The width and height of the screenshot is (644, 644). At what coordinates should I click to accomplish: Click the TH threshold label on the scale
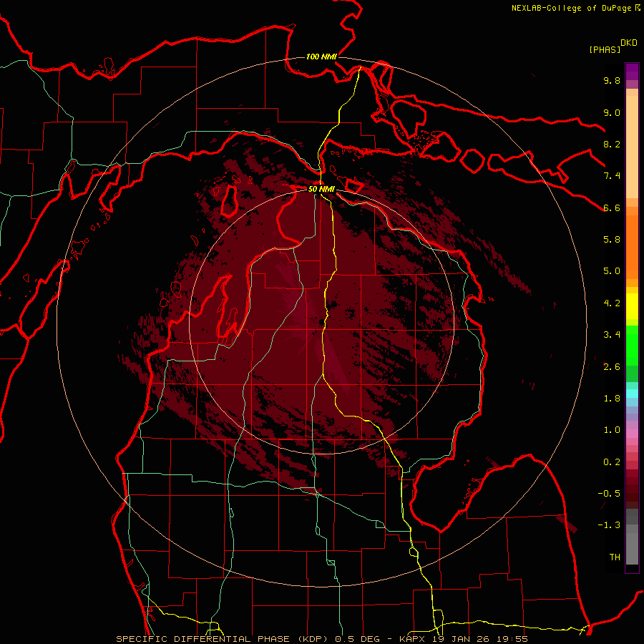[615, 557]
